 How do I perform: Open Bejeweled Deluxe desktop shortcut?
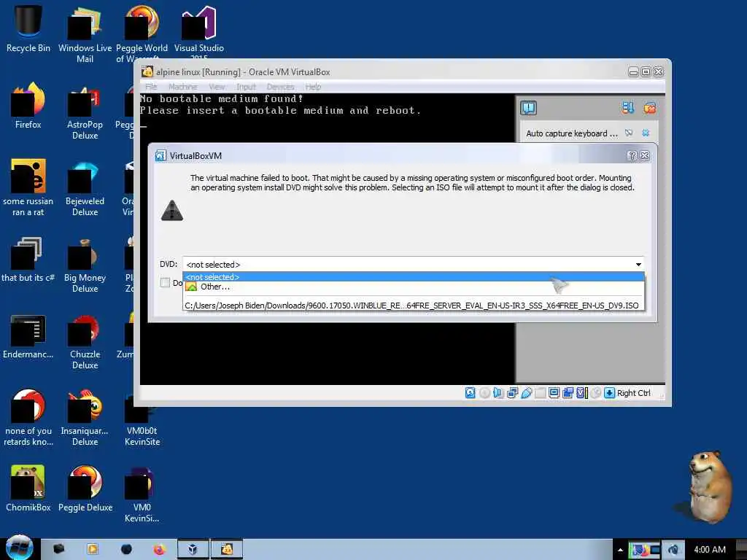click(x=85, y=188)
